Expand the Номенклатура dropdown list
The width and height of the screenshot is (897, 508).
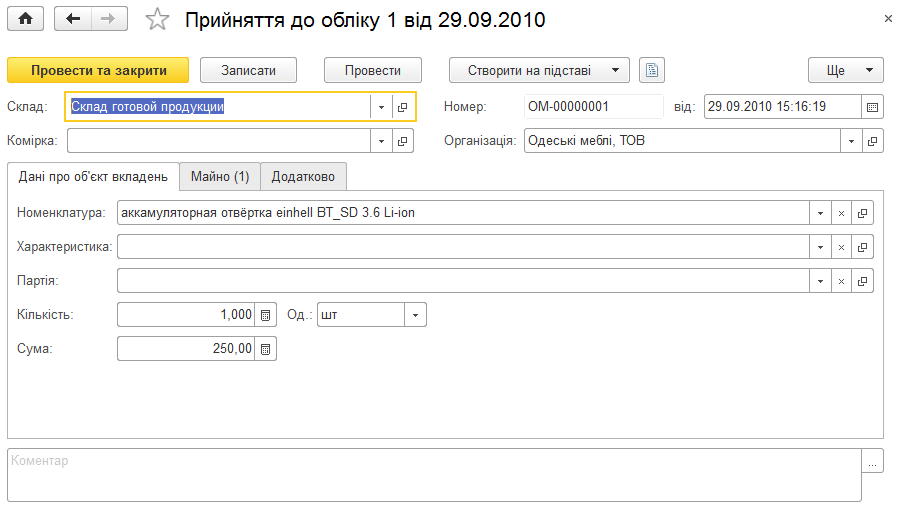pyautogui.click(x=820, y=213)
